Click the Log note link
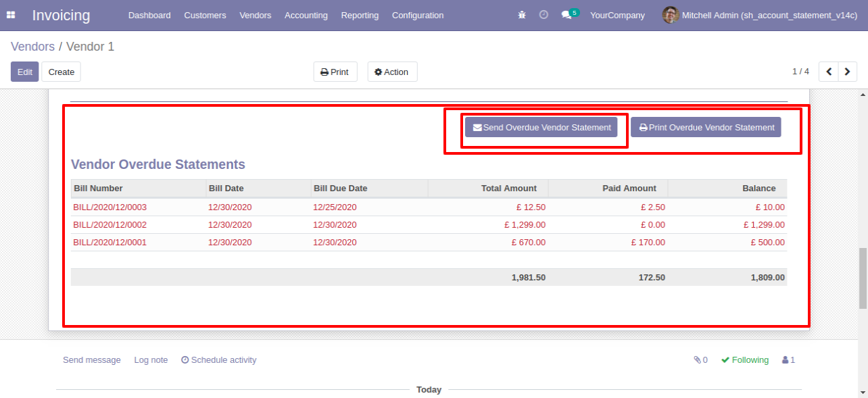The image size is (868, 398). click(151, 360)
